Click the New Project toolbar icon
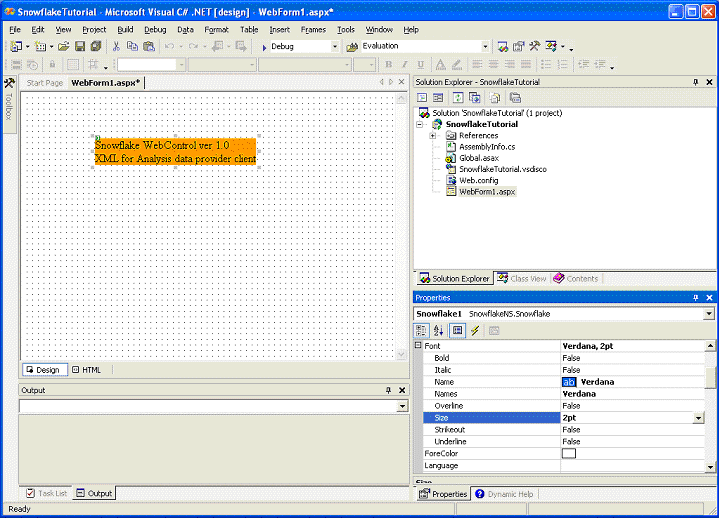Screen dimensions: 719x518 click(x=16, y=46)
